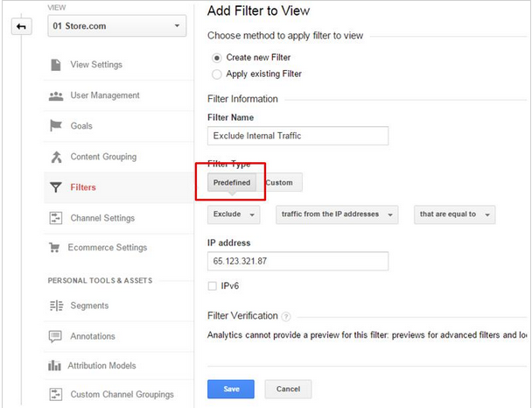Click the Annotations speech bubble icon
The width and height of the screenshot is (532, 408).
point(55,336)
